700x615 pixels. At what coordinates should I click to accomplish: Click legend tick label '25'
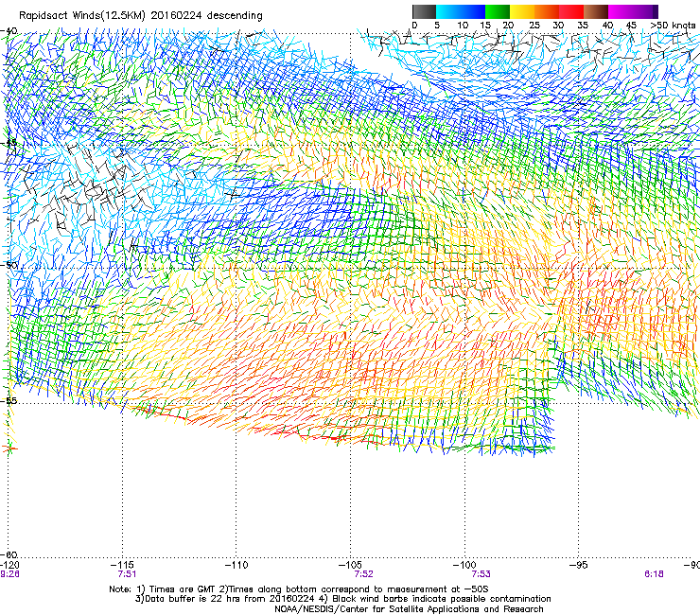534,26
